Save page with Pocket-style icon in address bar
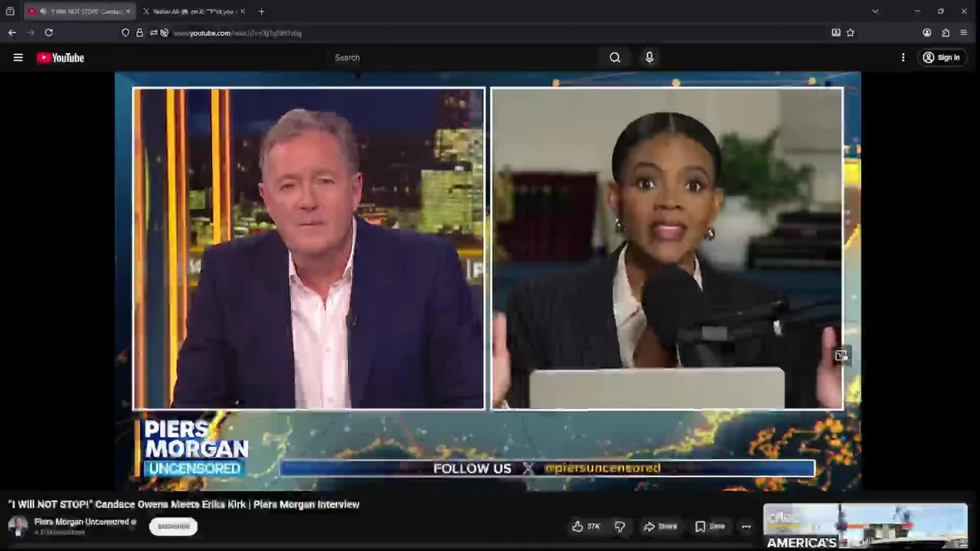980x551 pixels. click(836, 33)
